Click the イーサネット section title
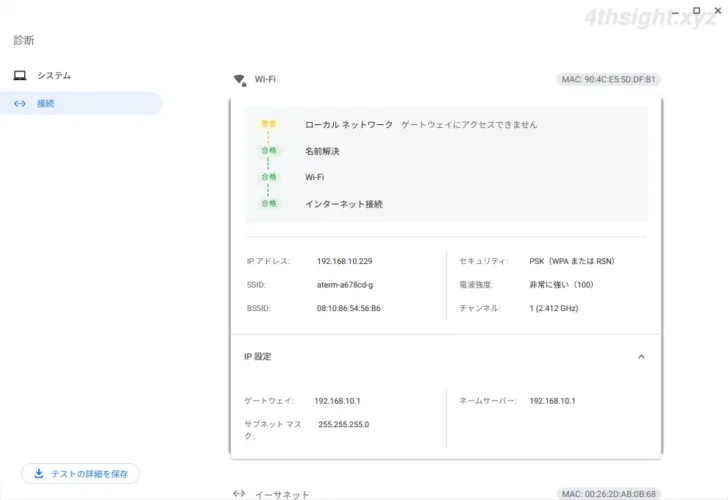The height and width of the screenshot is (500, 728). (282, 494)
